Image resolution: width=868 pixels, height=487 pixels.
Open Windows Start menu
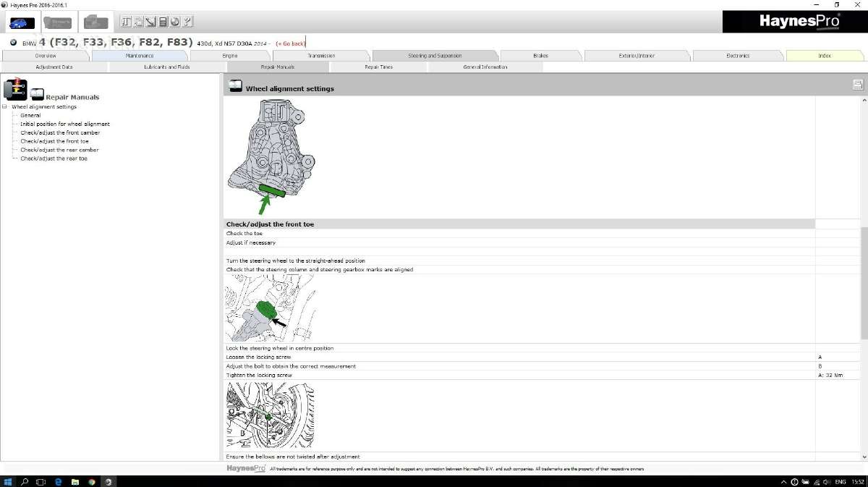9,481
